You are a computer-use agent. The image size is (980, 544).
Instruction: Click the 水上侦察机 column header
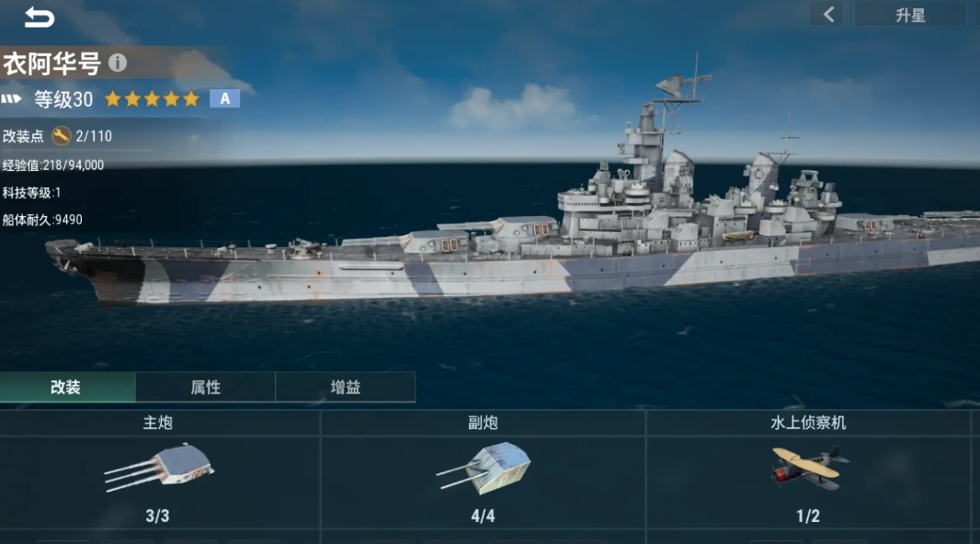point(808,423)
